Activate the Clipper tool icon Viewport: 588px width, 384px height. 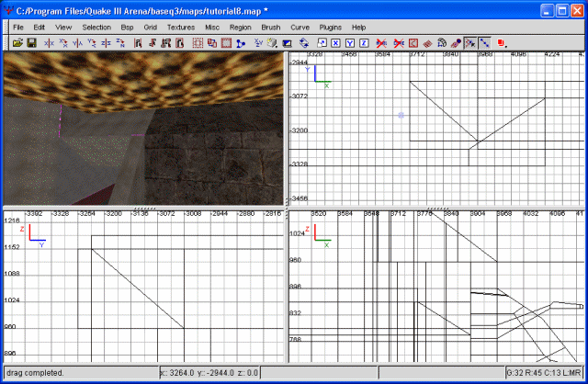coord(241,43)
